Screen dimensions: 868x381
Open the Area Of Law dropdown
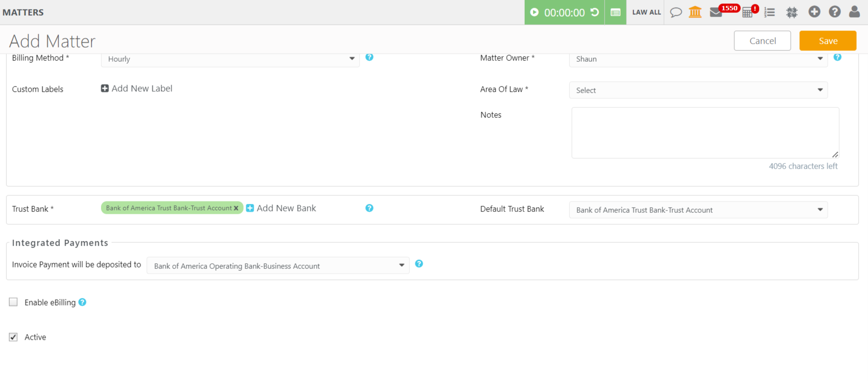(698, 90)
